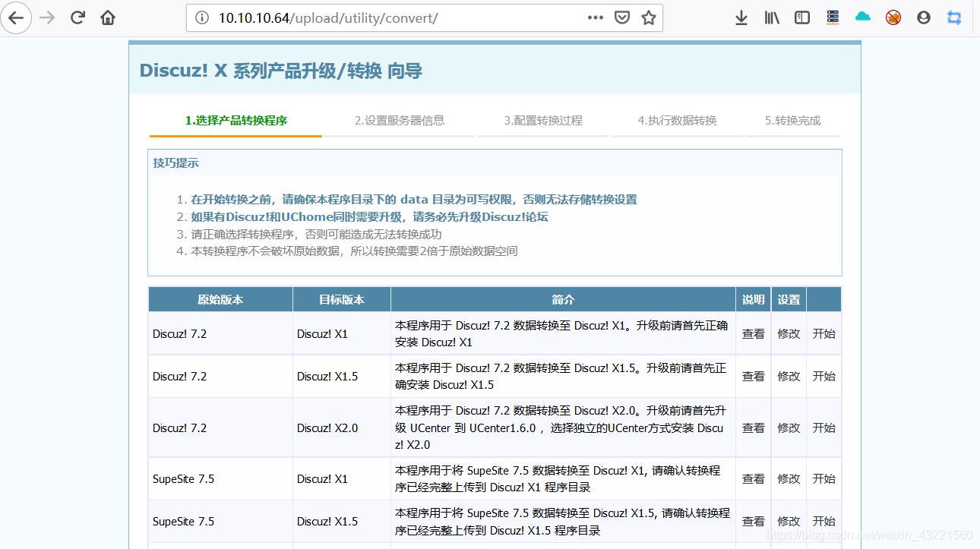Image resolution: width=980 pixels, height=549 pixels.
Task: Save page to Pocket icon
Action: [x=622, y=17]
